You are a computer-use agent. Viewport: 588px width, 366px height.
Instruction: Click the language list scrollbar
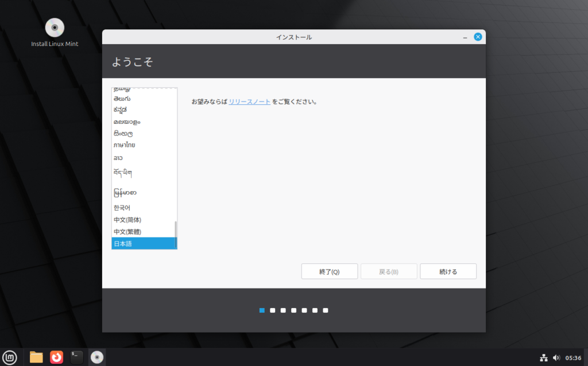[176, 232]
